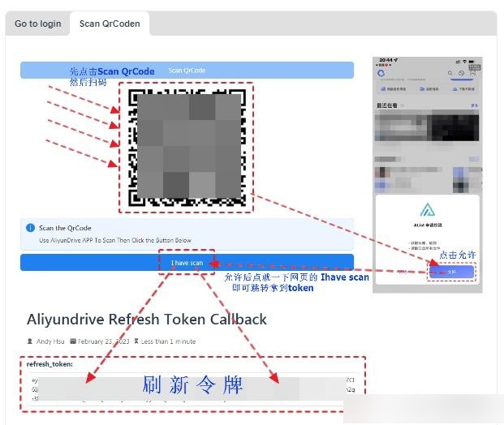The image size is (504, 425).
Task: Click the blue info icon beside Scan the QrCode
Action: click(30, 228)
